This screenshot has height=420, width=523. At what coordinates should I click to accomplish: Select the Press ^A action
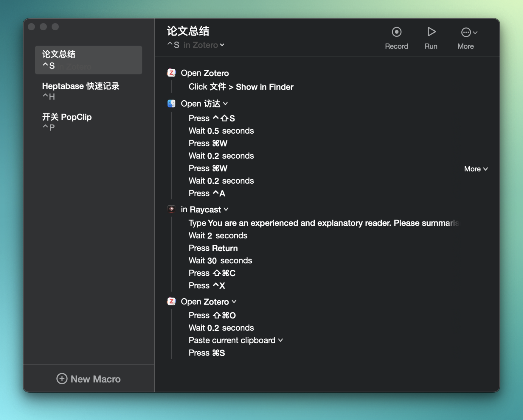[x=207, y=193]
